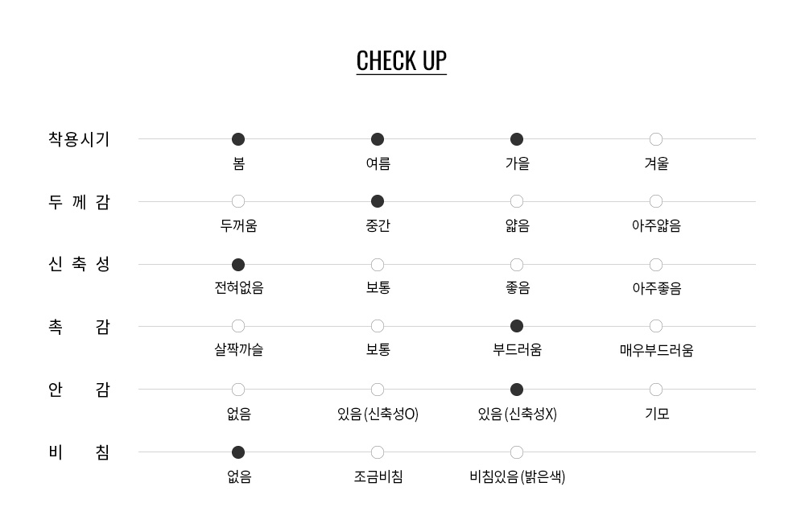This screenshot has width=805, height=532.
Task: Choose 얇음 thickness option circle
Action: click(517, 201)
